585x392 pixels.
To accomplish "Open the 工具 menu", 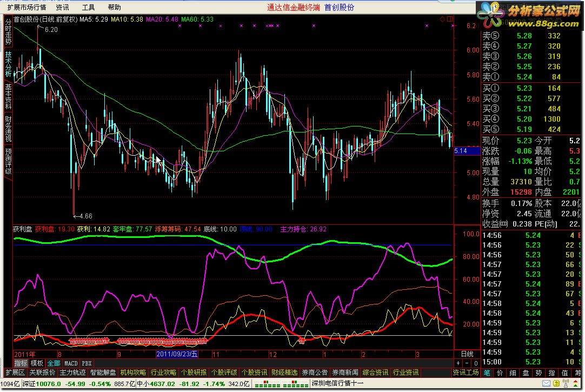I will 89,8.
